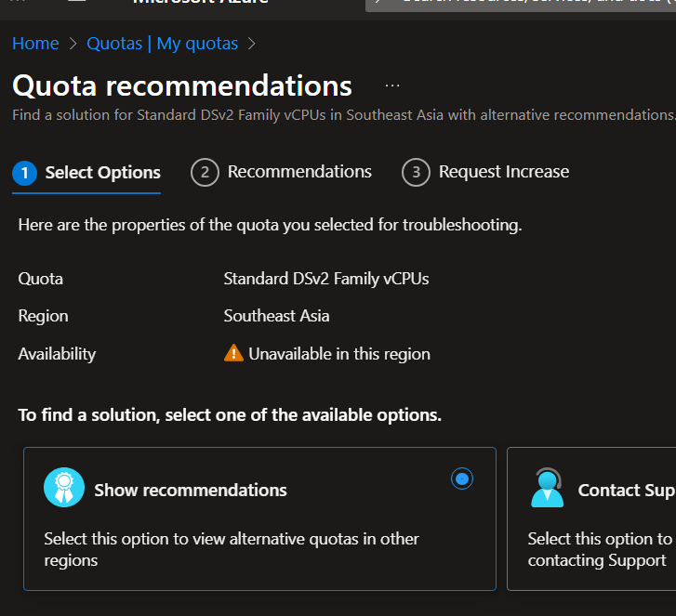Screen dimensions: 676x616
Task: Open the ellipsis menu beside Quota recommendations
Action: click(392, 85)
